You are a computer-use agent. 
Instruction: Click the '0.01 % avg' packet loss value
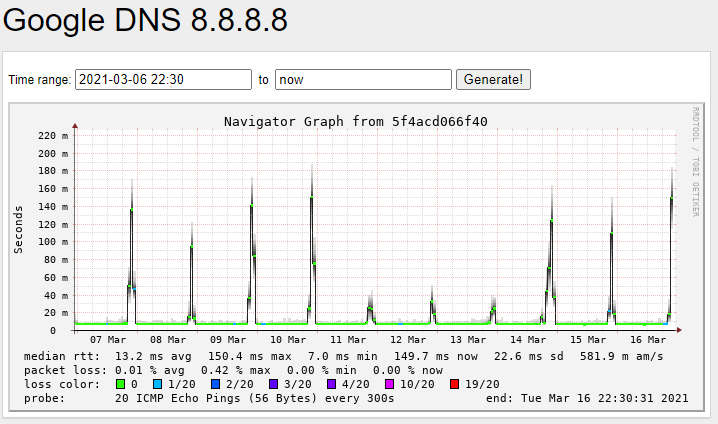click(150, 370)
